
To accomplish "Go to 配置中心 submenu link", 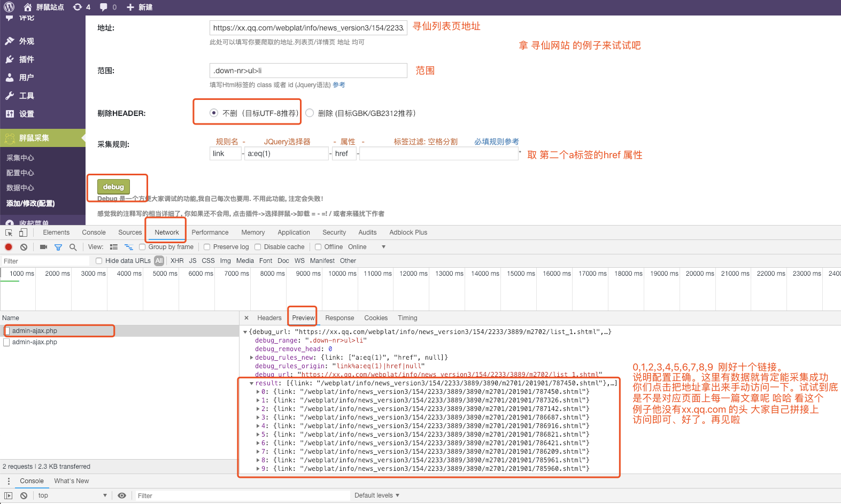I will [20, 173].
